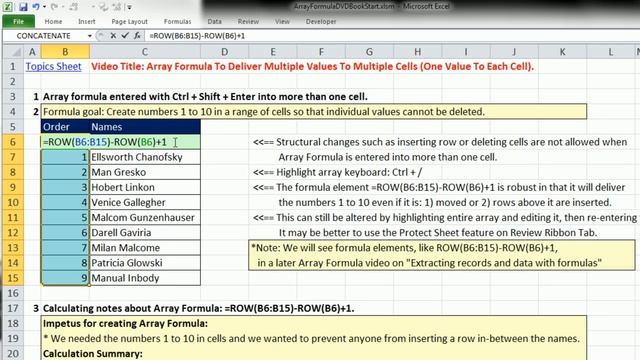Image resolution: width=640 pixels, height=360 pixels.
Task: Click the cell with Manual Inbody
Action: tap(145, 278)
